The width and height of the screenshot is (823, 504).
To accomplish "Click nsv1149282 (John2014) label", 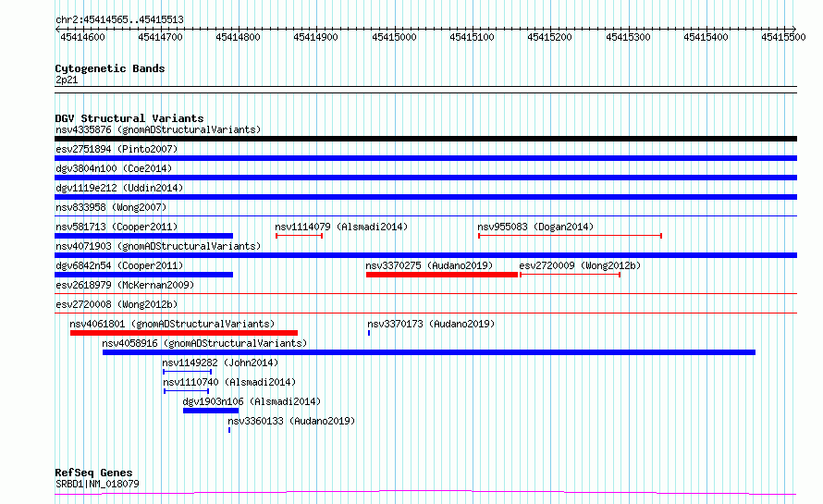I will click(220, 363).
